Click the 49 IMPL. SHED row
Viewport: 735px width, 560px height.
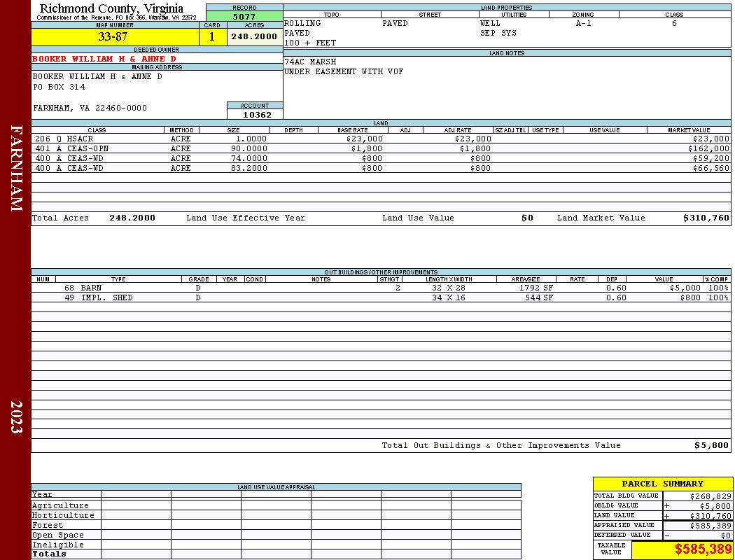381,297
